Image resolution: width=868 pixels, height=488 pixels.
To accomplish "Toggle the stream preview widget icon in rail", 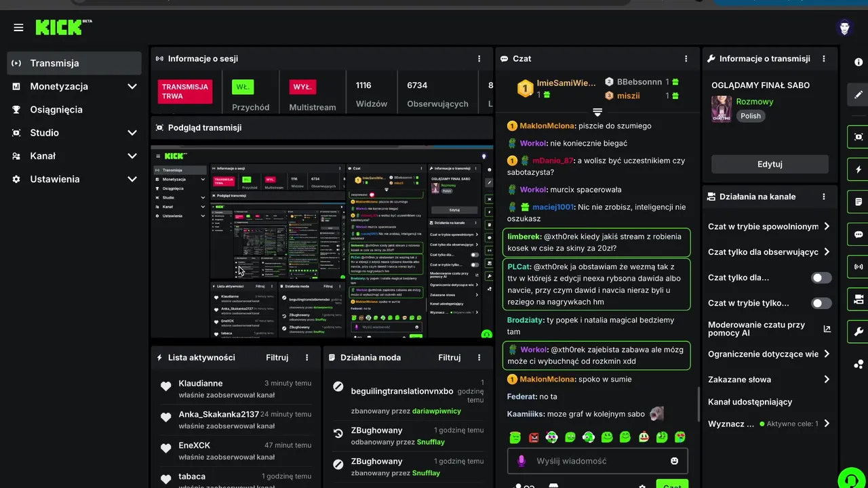I will [x=859, y=136].
